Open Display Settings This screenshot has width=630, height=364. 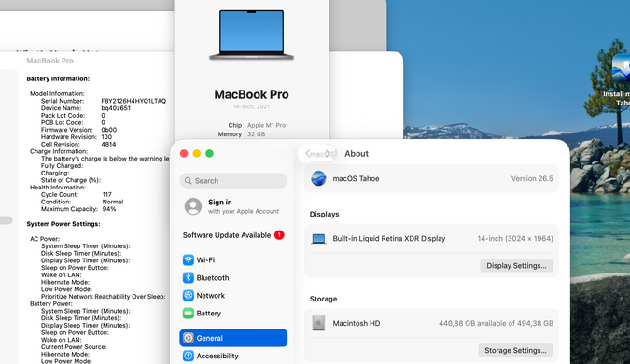point(516,266)
